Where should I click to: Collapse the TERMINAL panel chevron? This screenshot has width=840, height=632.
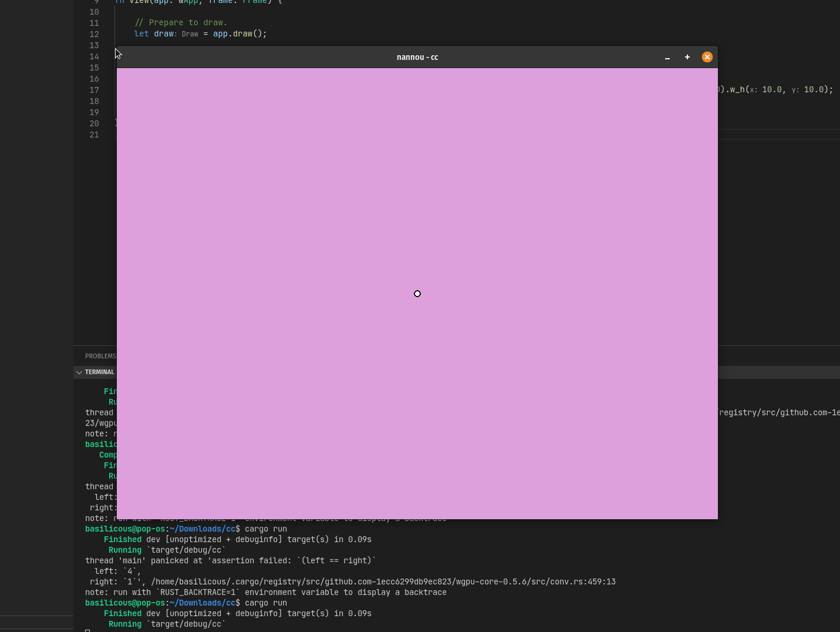click(79, 372)
